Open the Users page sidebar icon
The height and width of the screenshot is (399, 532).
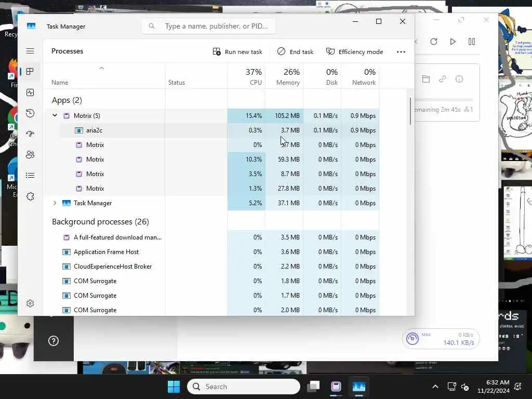coord(30,154)
